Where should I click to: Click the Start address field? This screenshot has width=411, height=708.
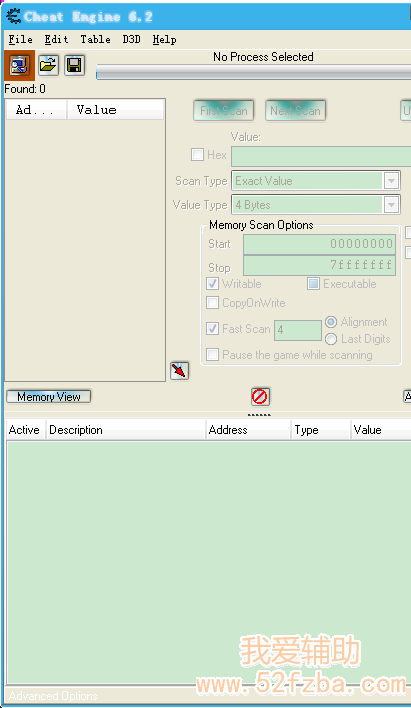(319, 244)
